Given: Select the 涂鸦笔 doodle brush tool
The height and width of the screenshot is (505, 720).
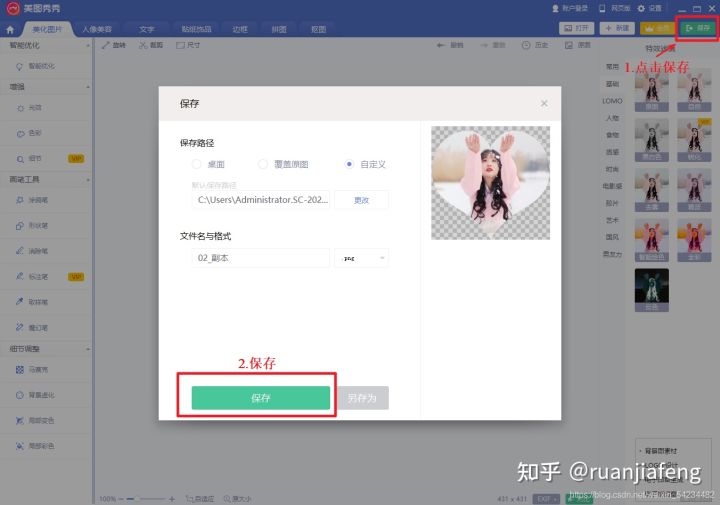Looking at the screenshot, I should pos(32,200).
